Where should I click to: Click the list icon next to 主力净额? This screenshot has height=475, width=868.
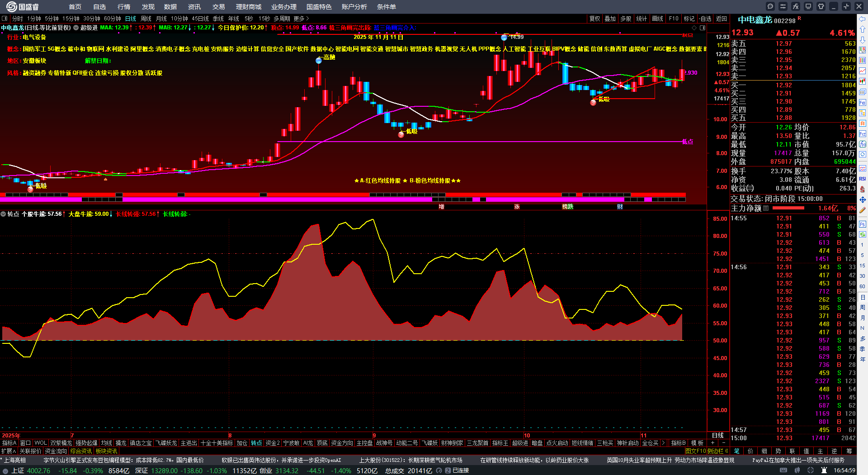[766, 208]
